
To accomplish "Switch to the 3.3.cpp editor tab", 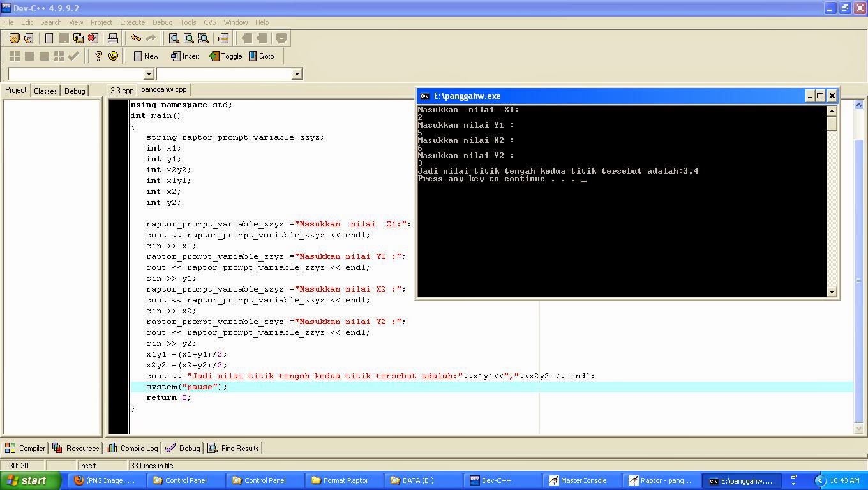I will coord(122,91).
